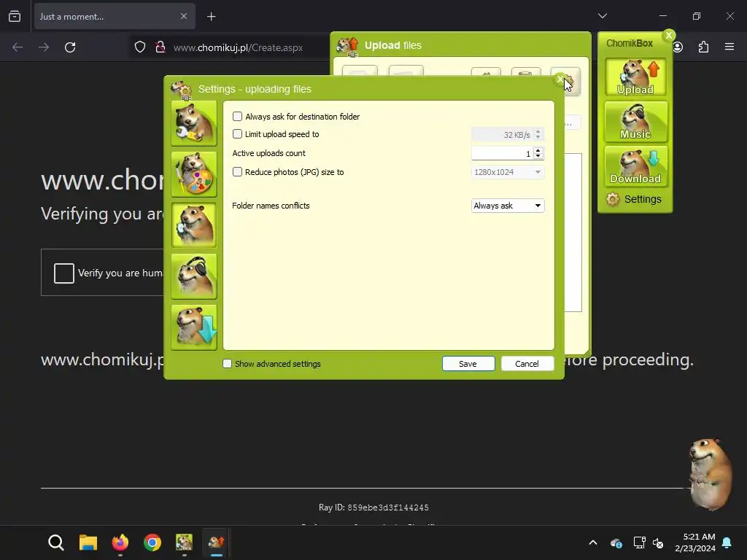Click the muted volume tray icon
The width and height of the screenshot is (747, 560).
click(659, 542)
